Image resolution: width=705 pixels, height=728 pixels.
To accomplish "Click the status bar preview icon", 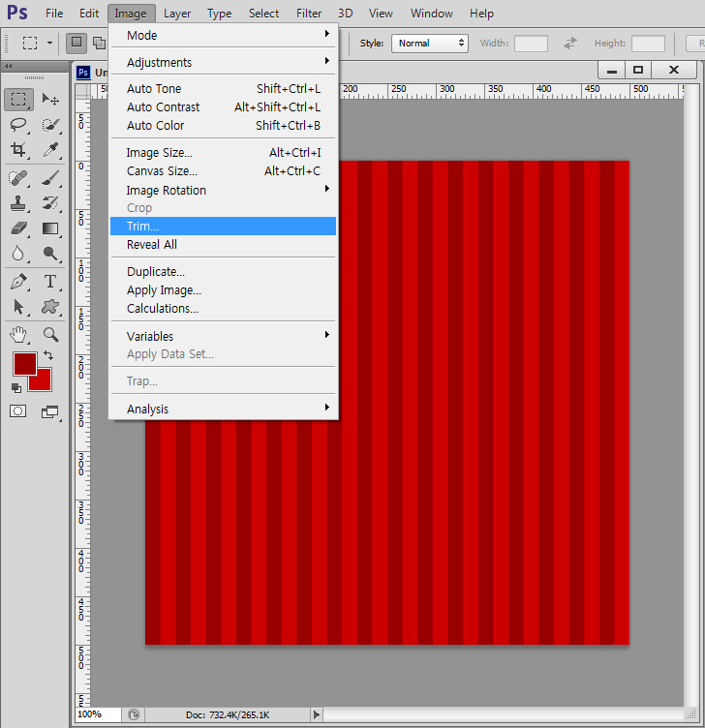I will [134, 714].
